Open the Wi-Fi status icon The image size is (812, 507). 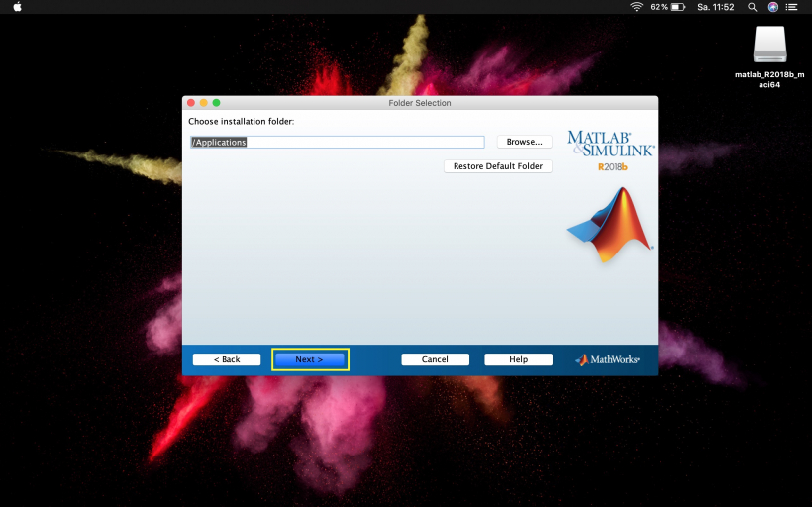636,7
